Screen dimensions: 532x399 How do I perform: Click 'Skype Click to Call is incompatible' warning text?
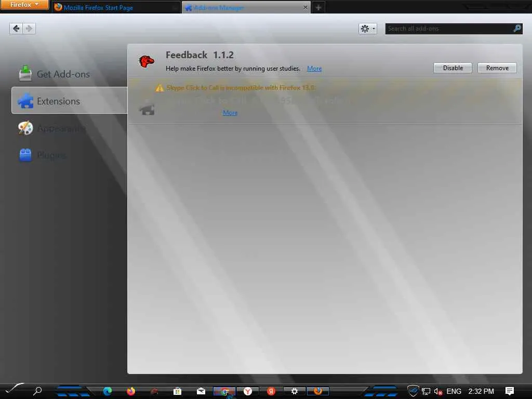click(x=240, y=88)
